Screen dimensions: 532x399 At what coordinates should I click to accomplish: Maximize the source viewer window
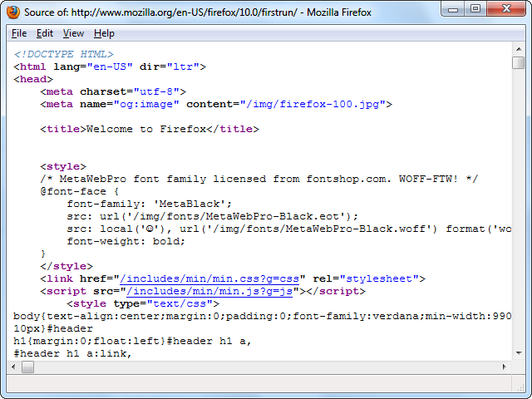point(475,9)
